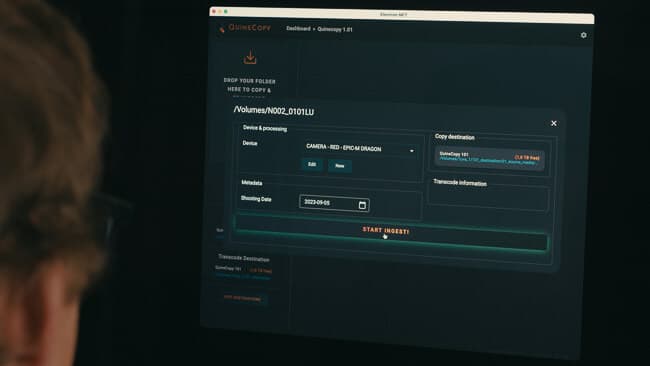
Task: Go to Dashboard in the breadcrumb
Action: 298,29
